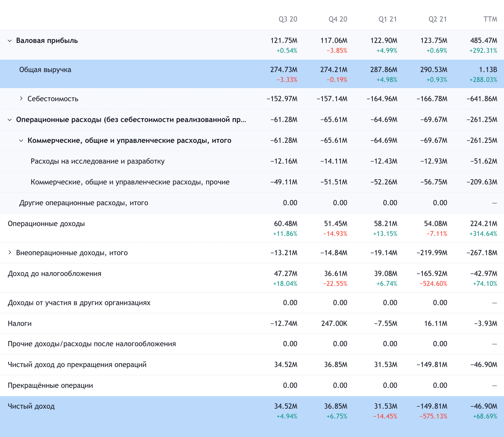Viewport: 504px width, 437px height.
Task: Click the Операционные доходы row label
Action: click(x=46, y=224)
